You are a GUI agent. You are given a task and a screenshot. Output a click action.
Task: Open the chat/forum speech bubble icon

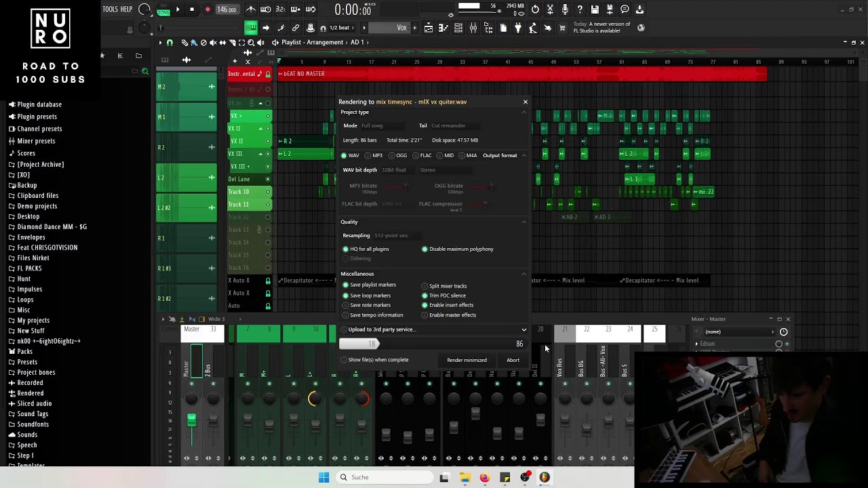point(625,9)
